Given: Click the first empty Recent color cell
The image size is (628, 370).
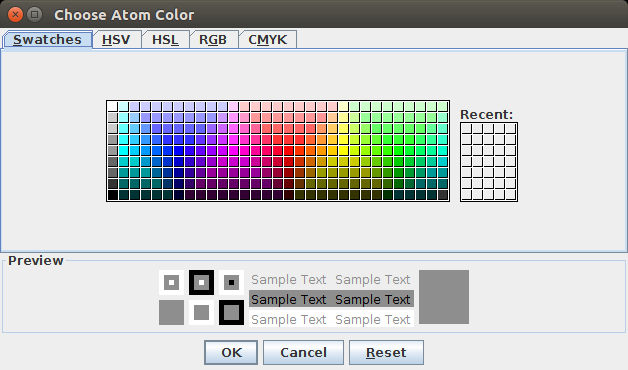Looking at the screenshot, I should (x=466, y=129).
